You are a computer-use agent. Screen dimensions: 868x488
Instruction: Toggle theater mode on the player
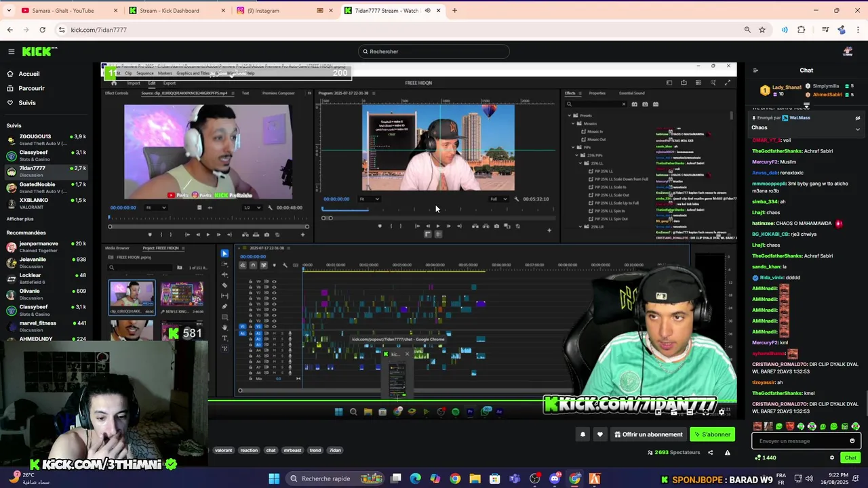(x=690, y=412)
